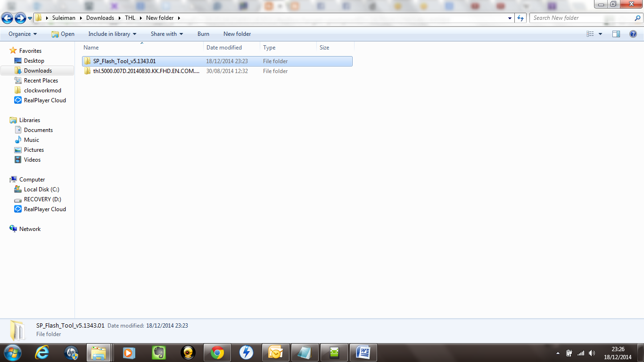Open the Include in library menu

[112, 34]
